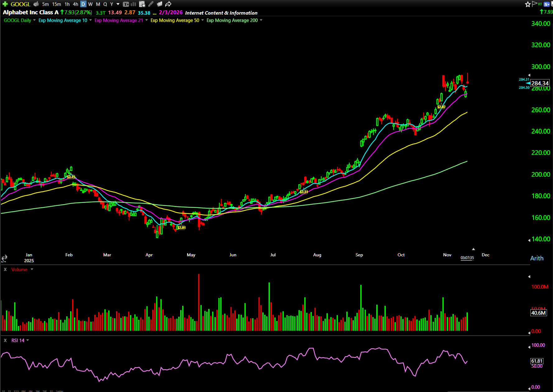Viewport: 553px width, 392px height.
Task: Open the add-indicator table icon
Action: click(x=142, y=4)
